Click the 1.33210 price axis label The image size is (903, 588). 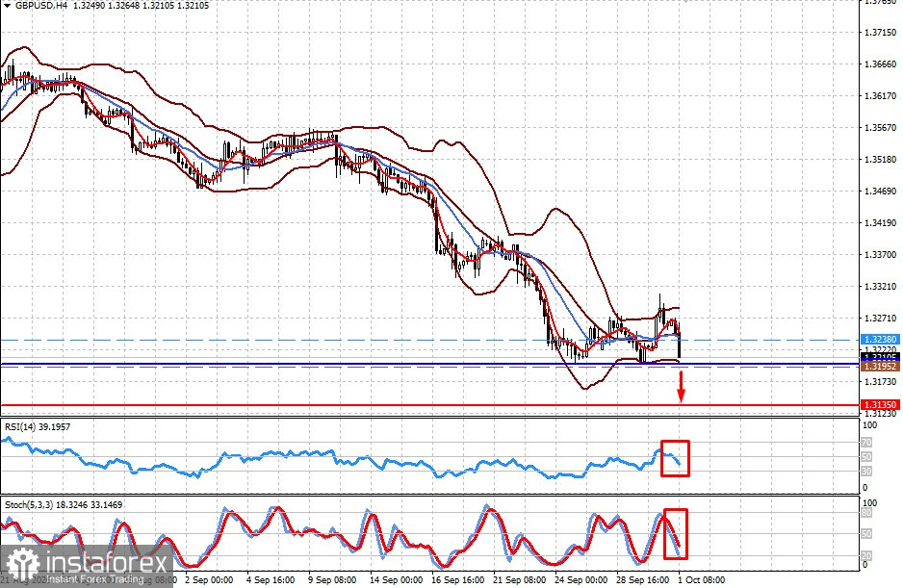(881, 286)
